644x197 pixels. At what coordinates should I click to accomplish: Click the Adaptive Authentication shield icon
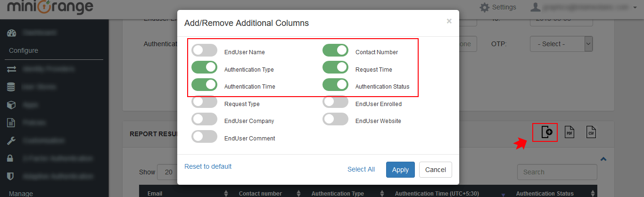pos(11,176)
